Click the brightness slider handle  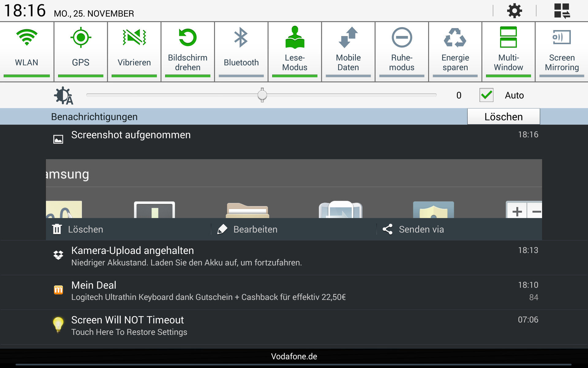[x=262, y=95]
